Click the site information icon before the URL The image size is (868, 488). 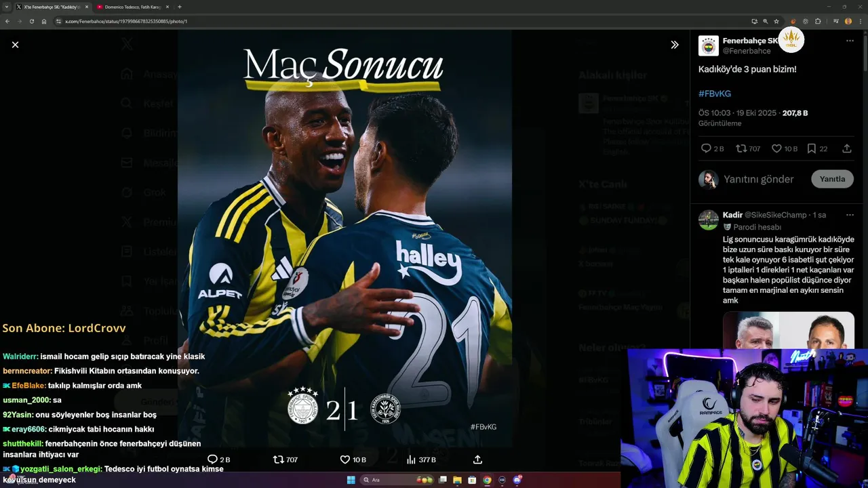coord(58,21)
